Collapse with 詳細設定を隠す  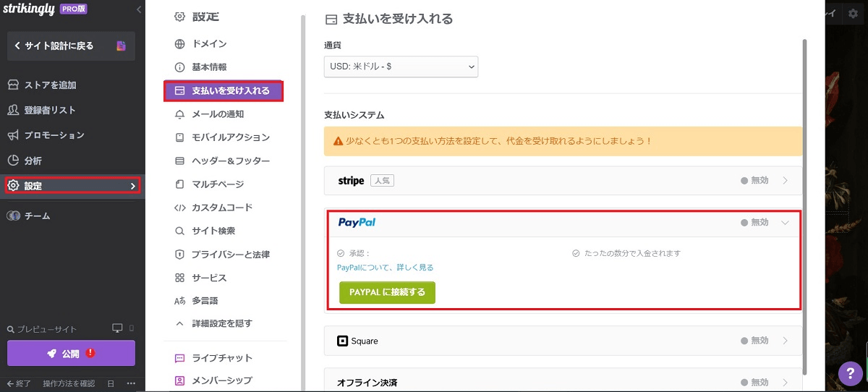point(224,323)
